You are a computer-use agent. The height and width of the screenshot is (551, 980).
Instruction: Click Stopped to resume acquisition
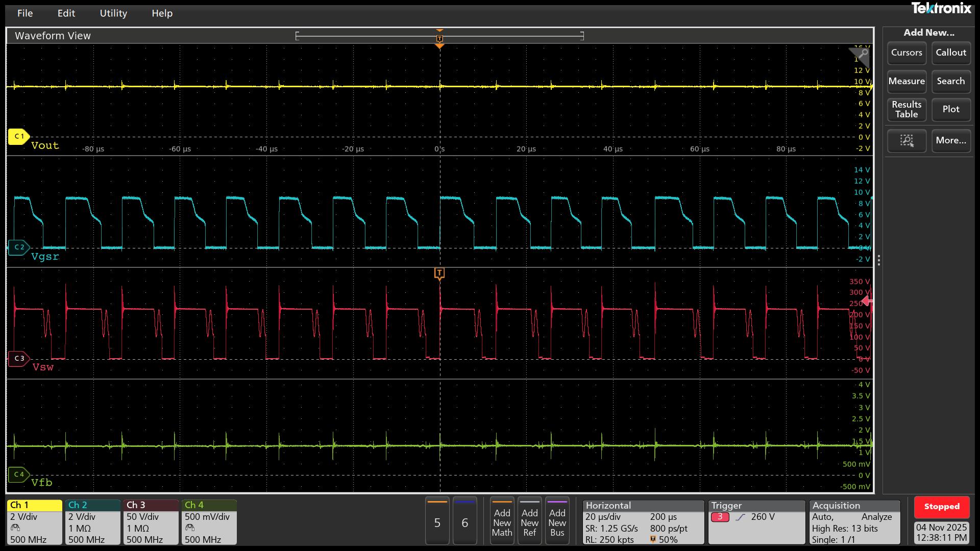click(942, 507)
